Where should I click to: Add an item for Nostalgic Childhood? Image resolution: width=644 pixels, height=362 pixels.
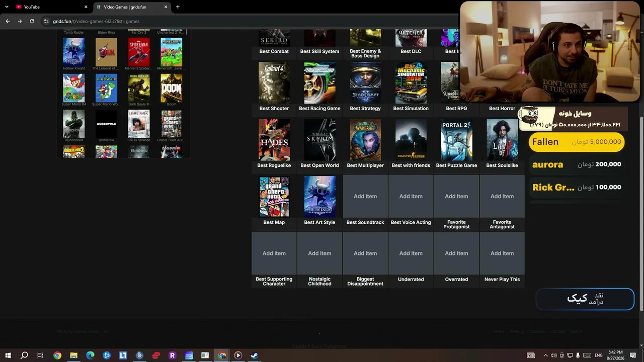(319, 253)
